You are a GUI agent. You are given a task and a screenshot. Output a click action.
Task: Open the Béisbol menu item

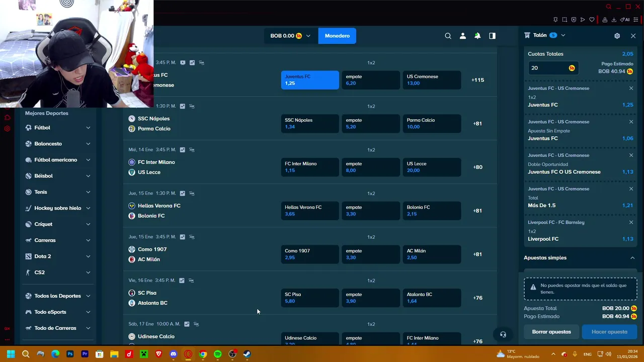pos(58,176)
